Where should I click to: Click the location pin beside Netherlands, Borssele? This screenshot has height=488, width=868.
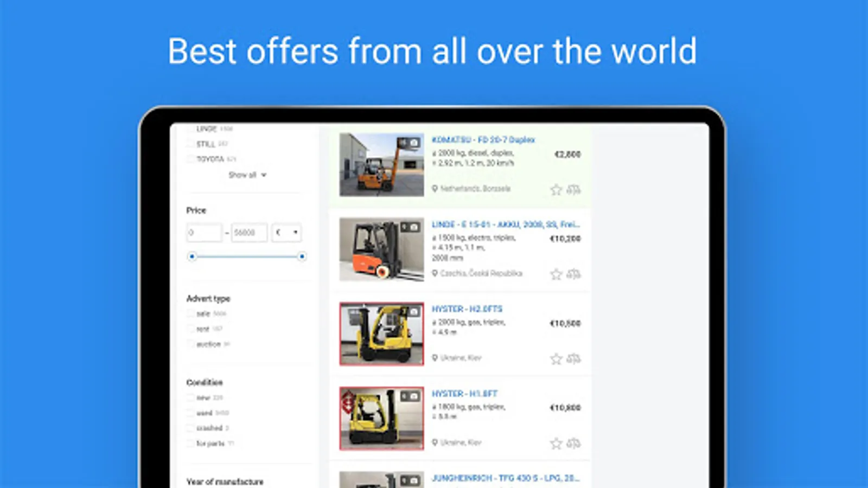435,189
